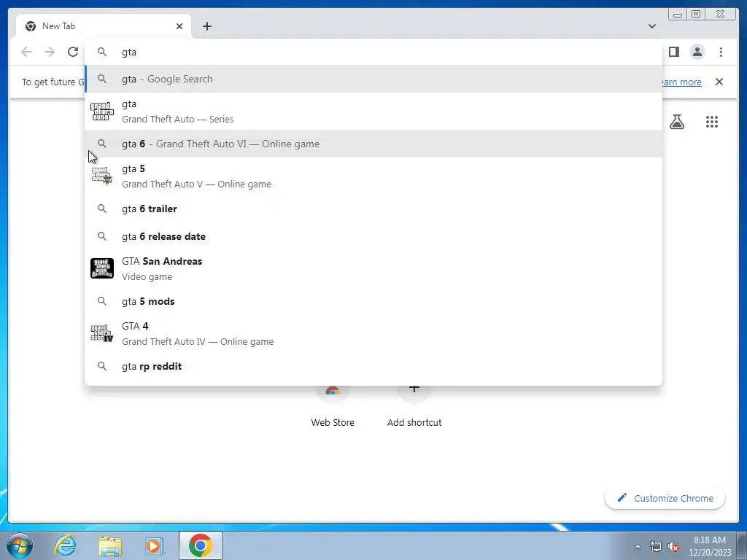Click the Grand Theft Auto series logo thumbnail
Screen dimensions: 747x560
[102, 112]
